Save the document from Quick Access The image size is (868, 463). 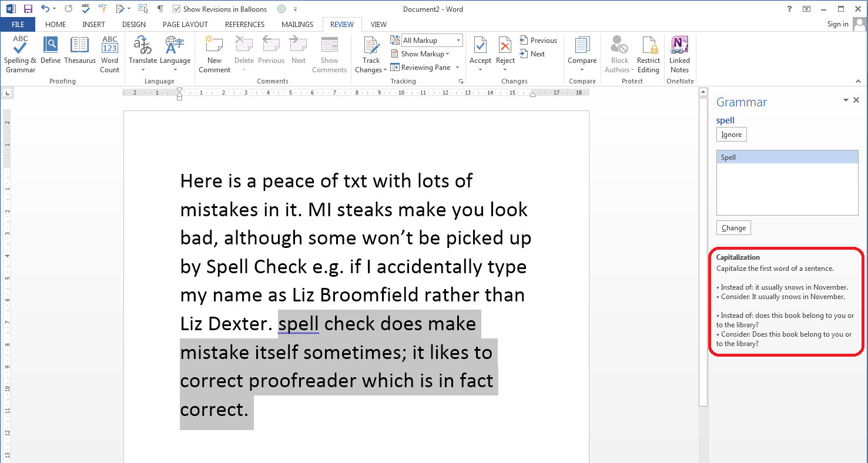(x=28, y=9)
